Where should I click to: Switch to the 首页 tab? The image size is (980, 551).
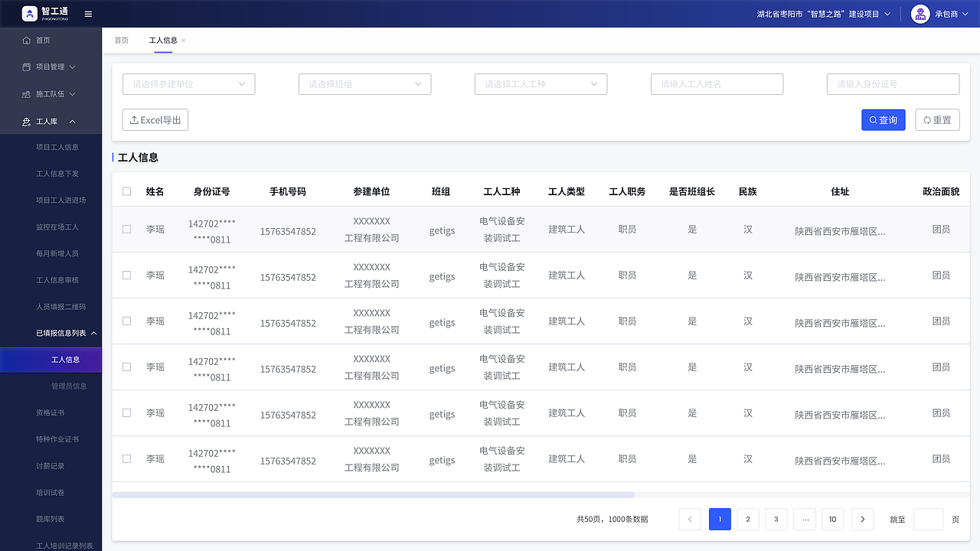pyautogui.click(x=121, y=41)
